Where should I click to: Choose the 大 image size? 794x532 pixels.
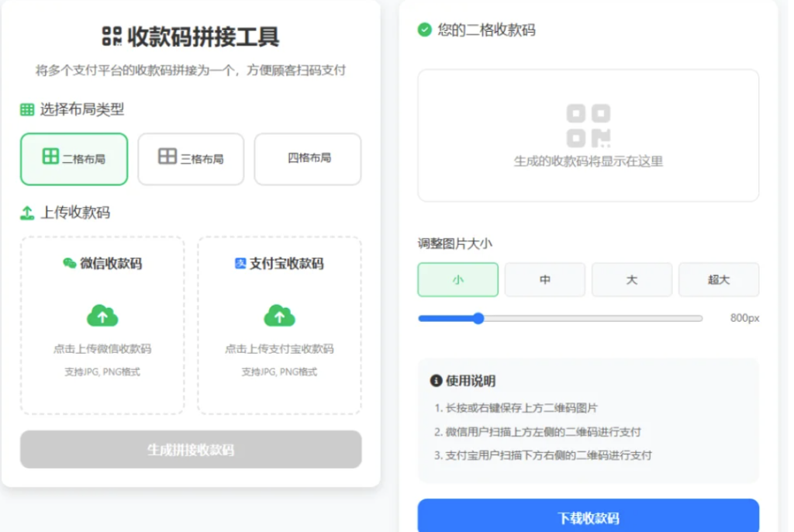coord(632,280)
